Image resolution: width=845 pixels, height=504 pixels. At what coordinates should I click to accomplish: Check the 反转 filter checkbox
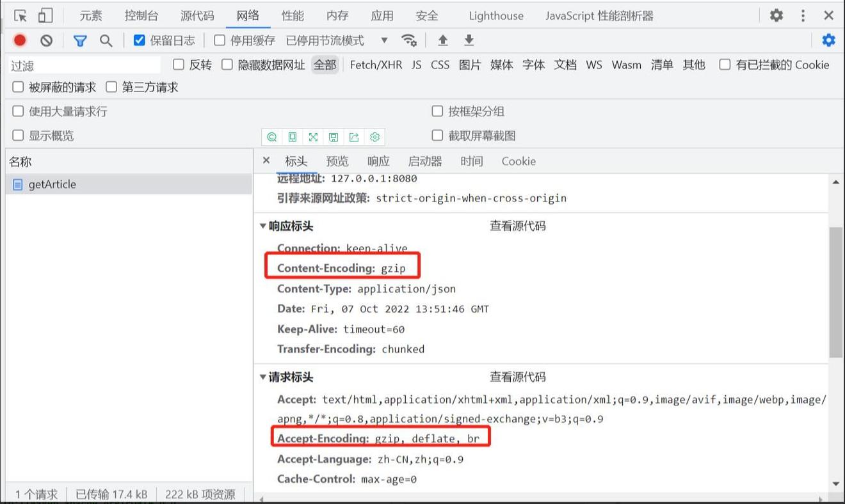[x=178, y=65]
